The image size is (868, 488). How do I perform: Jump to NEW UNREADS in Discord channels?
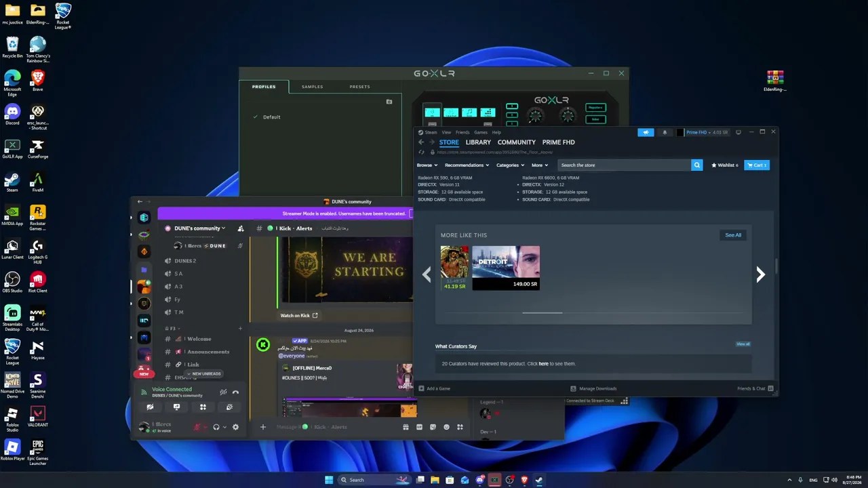[x=203, y=373]
